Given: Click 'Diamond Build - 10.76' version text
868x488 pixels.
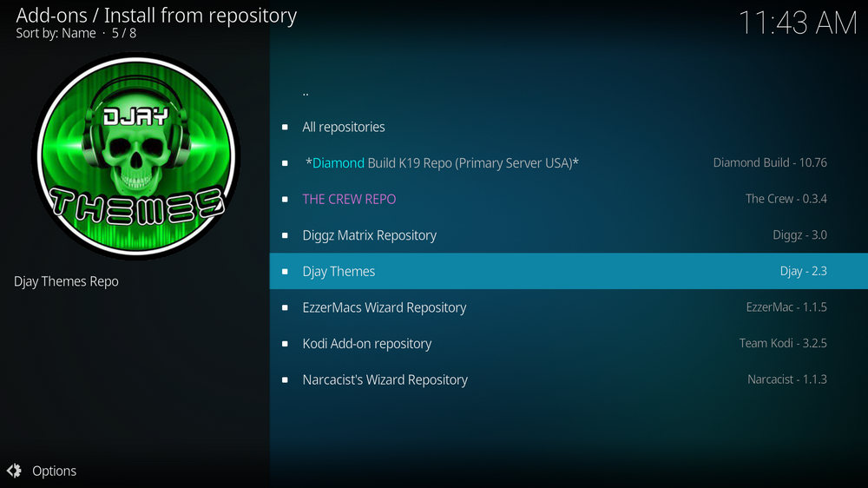Looking at the screenshot, I should click(x=770, y=163).
